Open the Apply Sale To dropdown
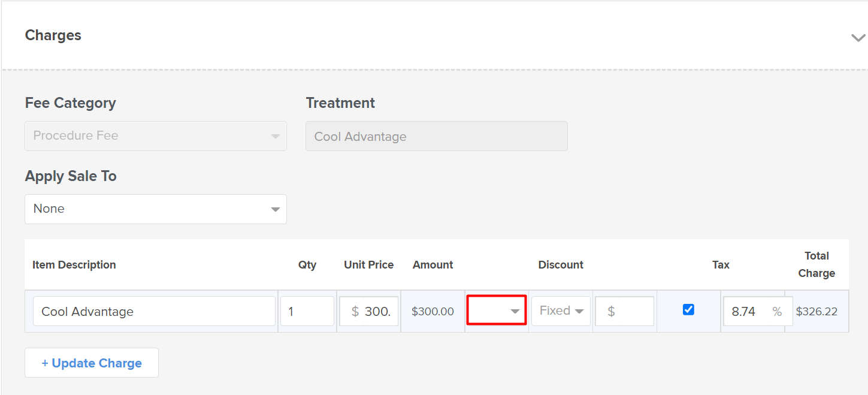Screen dimensions: 868x395 pos(156,209)
